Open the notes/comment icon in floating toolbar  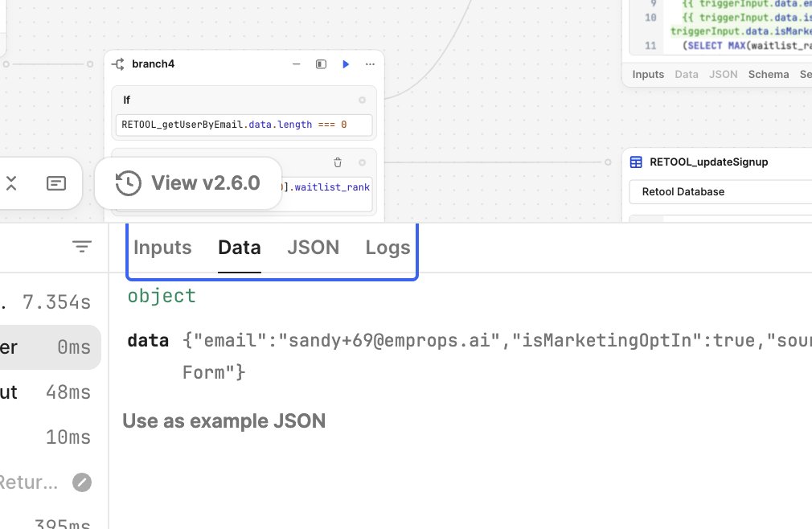pyautogui.click(x=56, y=183)
